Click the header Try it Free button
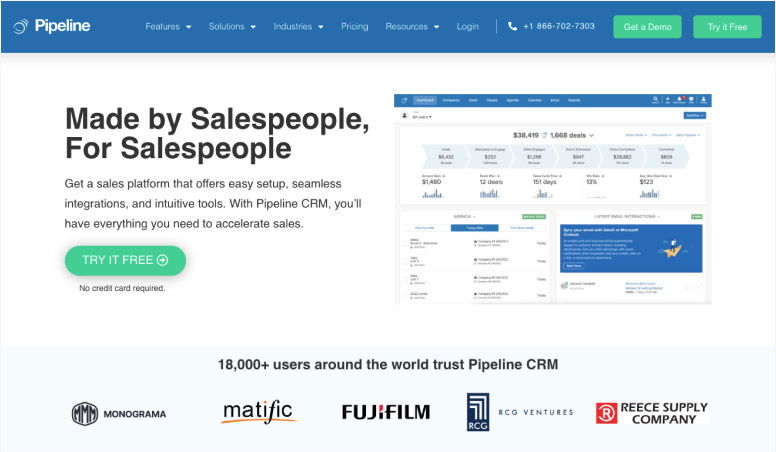This screenshot has width=776, height=452. click(727, 27)
